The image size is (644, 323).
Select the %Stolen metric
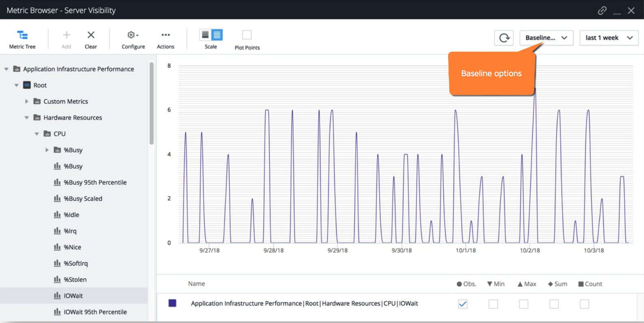(x=75, y=280)
